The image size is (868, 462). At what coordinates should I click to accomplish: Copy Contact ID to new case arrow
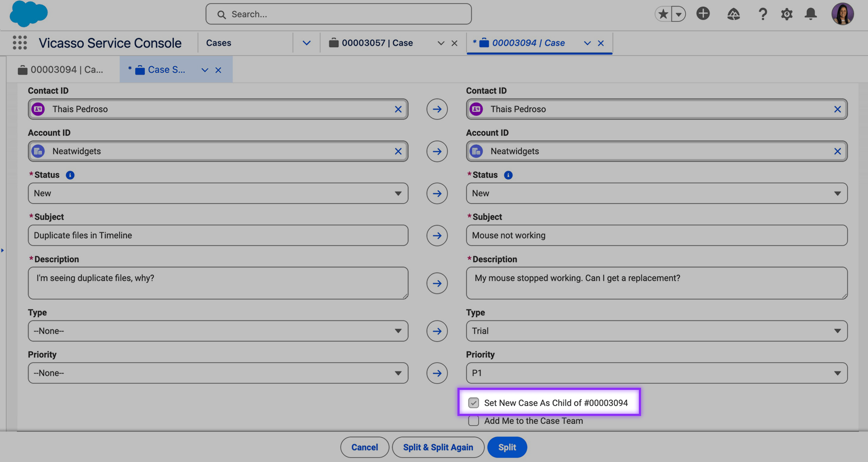tap(437, 109)
